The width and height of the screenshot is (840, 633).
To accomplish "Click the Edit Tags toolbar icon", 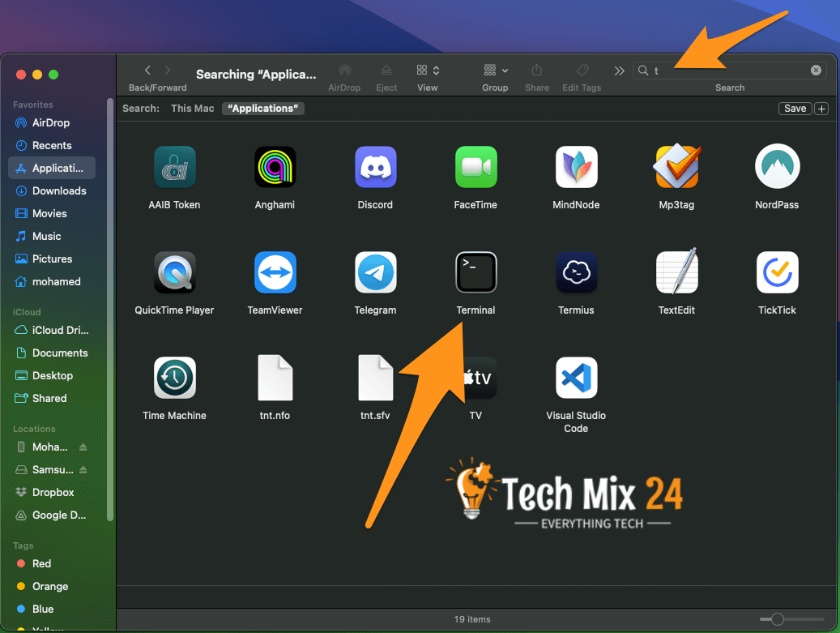I will [x=582, y=71].
